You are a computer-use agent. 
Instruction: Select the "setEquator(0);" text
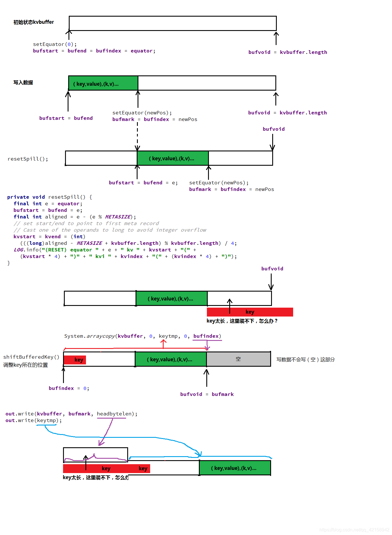coord(55,44)
